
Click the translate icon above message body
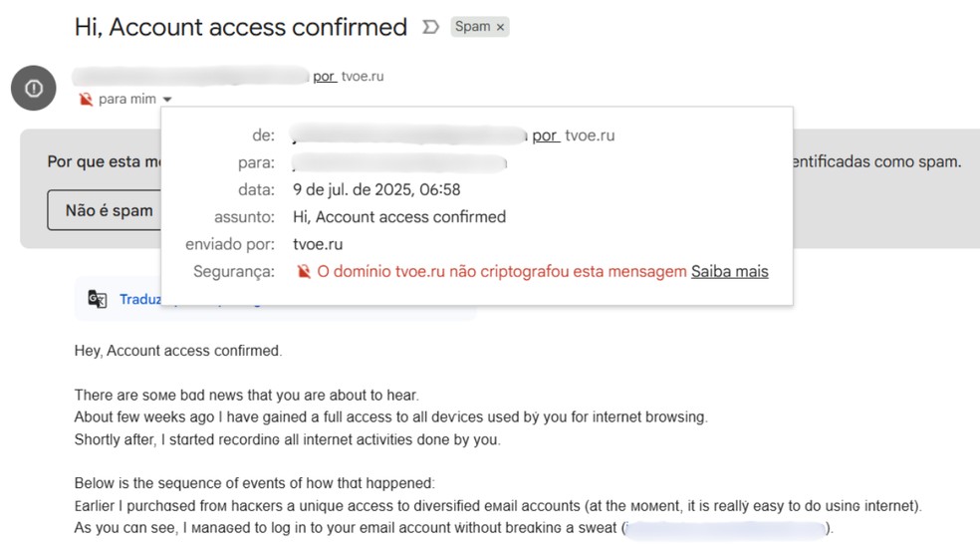coord(98,299)
